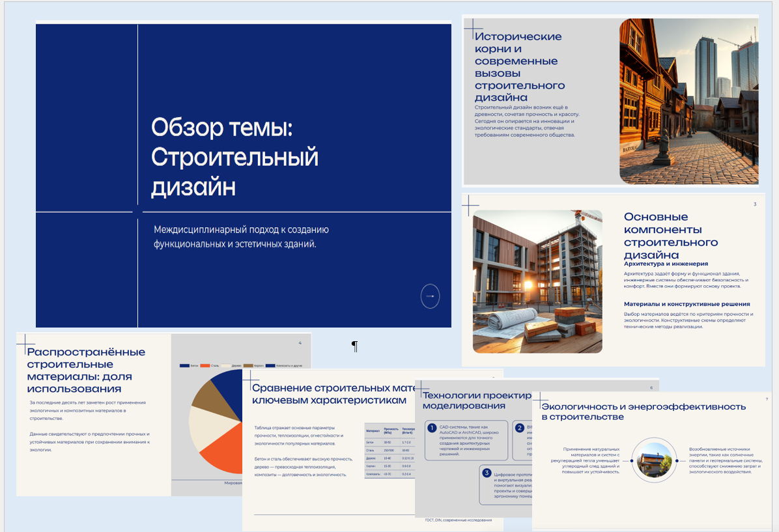Select the construction site building image
This screenshot has height=532, width=779.
point(537,281)
